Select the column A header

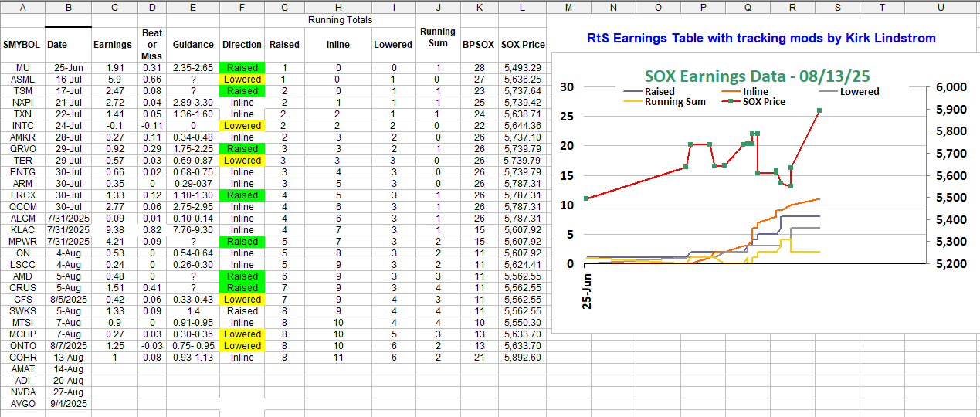pos(22,7)
